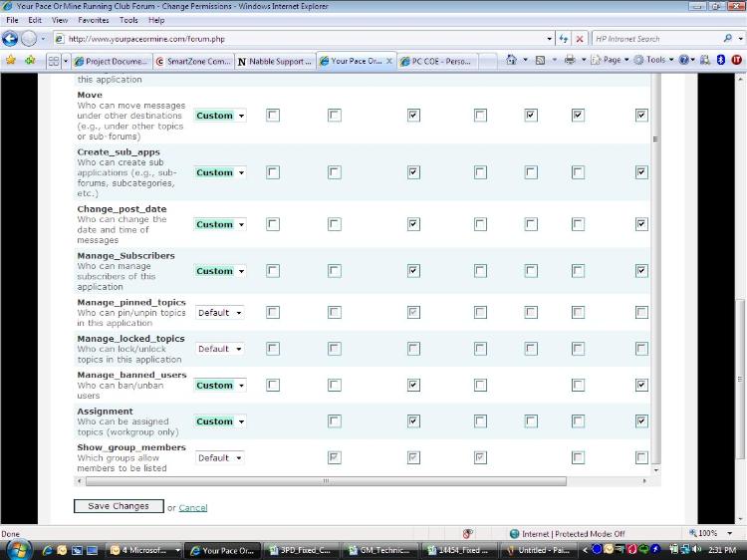Open the Windows Start orb
The height and width of the screenshot is (560, 747).
[20, 549]
